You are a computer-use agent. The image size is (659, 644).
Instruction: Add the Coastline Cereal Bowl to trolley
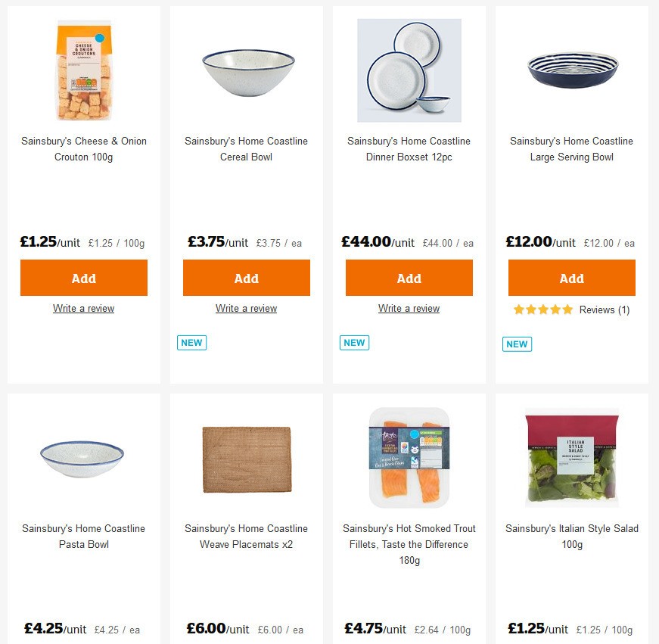[x=246, y=278]
